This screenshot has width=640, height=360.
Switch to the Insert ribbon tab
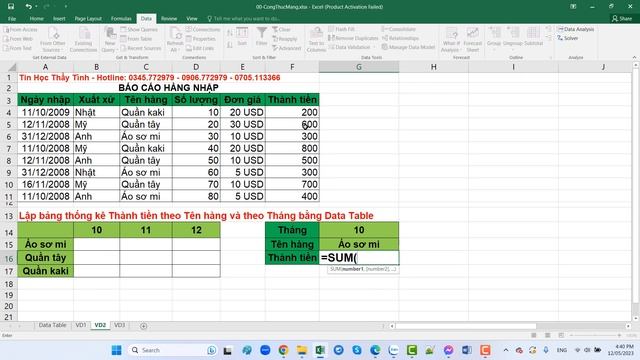[59, 18]
